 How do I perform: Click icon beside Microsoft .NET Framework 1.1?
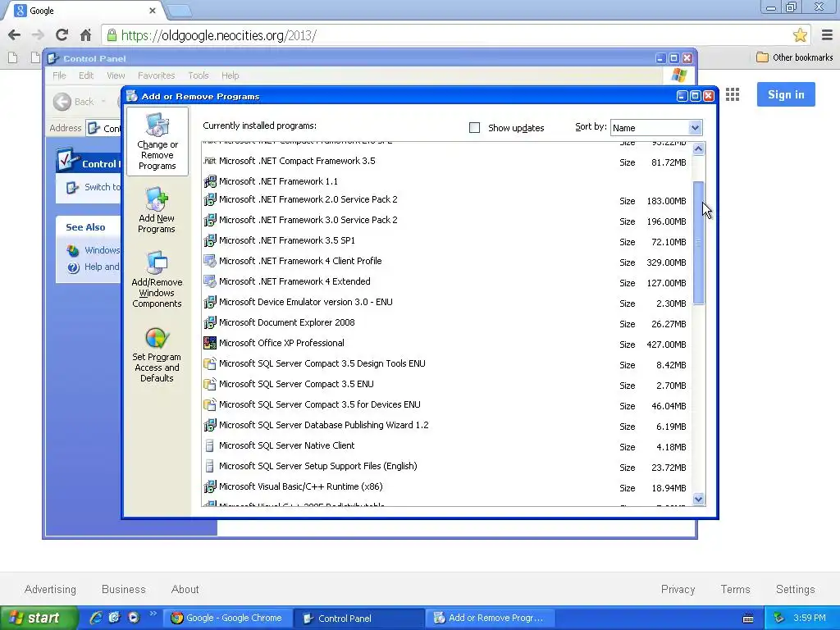pos(210,181)
